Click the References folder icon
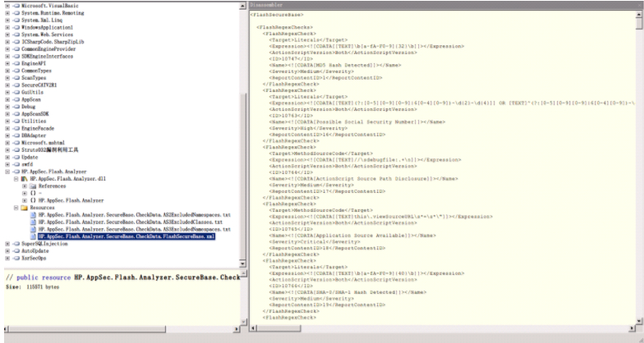Screen dimensions: 644x343 33,185
